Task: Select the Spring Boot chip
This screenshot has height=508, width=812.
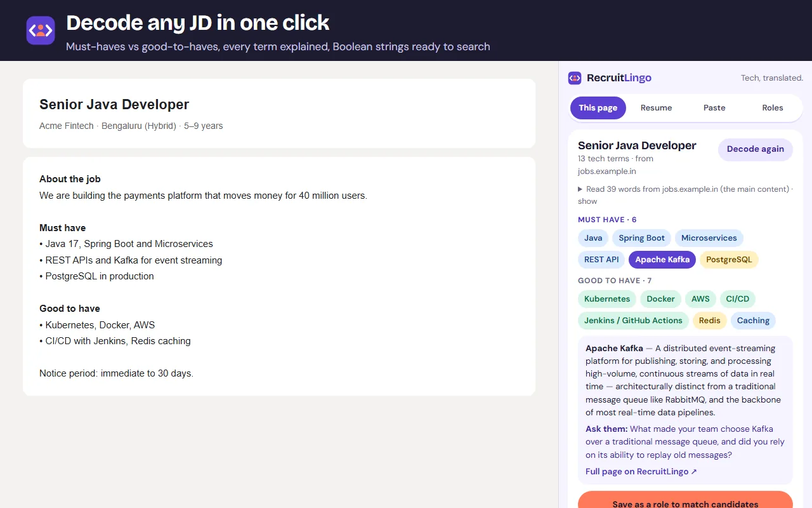Action: point(642,238)
